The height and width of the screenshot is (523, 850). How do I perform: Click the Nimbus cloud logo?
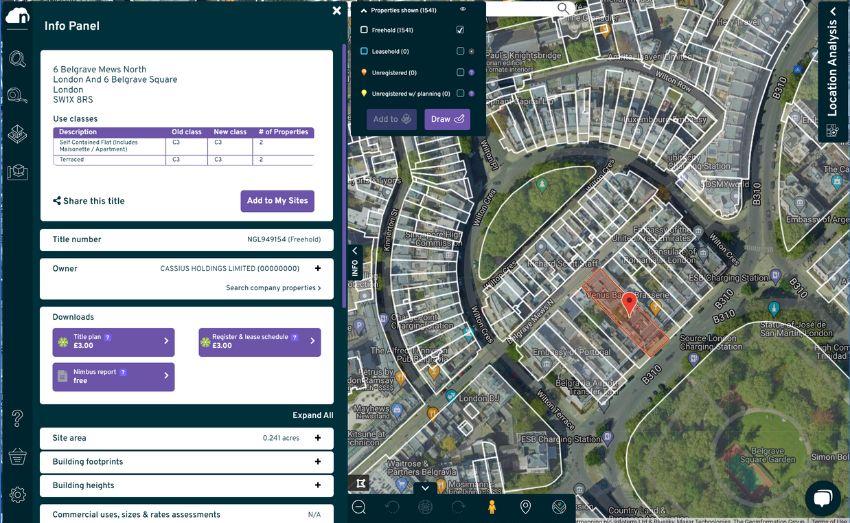17,16
